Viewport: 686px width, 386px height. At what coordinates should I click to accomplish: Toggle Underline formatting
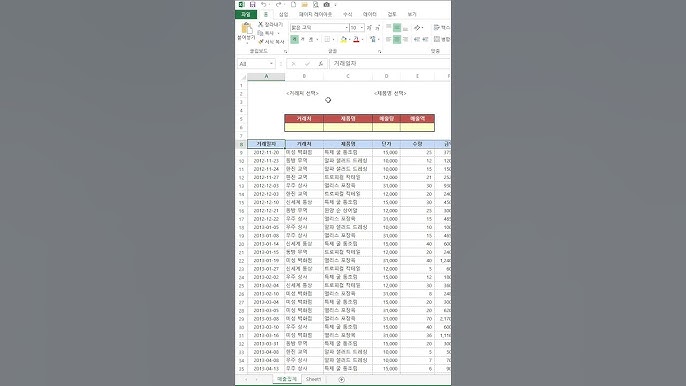pyautogui.click(x=311, y=39)
